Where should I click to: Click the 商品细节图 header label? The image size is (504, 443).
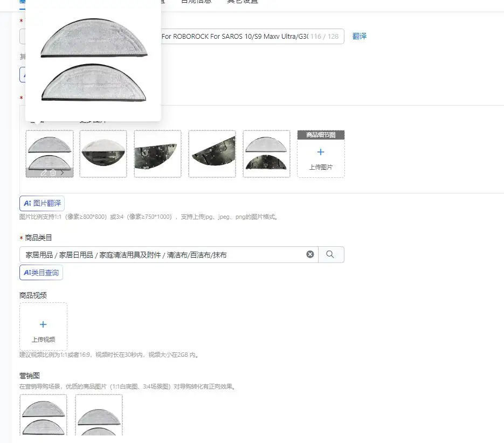(321, 135)
